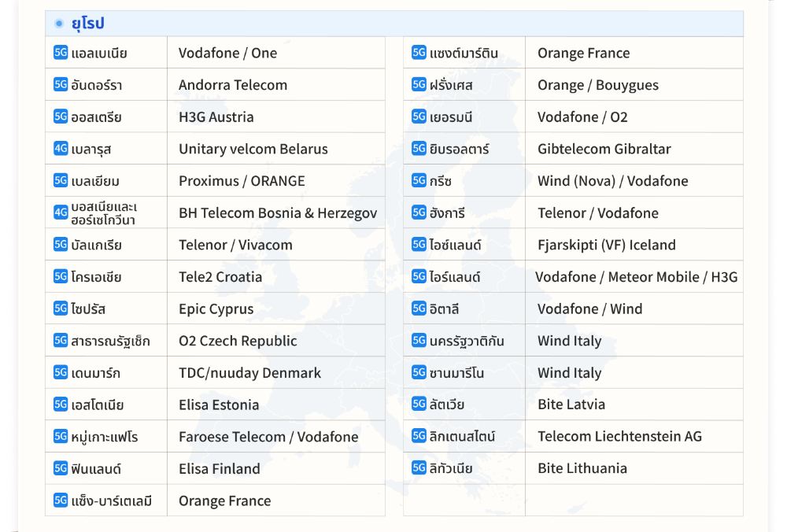This screenshot has height=532, width=787.
Task: Click the Gibtelecom Gibraltar carrier text
Action: (x=604, y=149)
